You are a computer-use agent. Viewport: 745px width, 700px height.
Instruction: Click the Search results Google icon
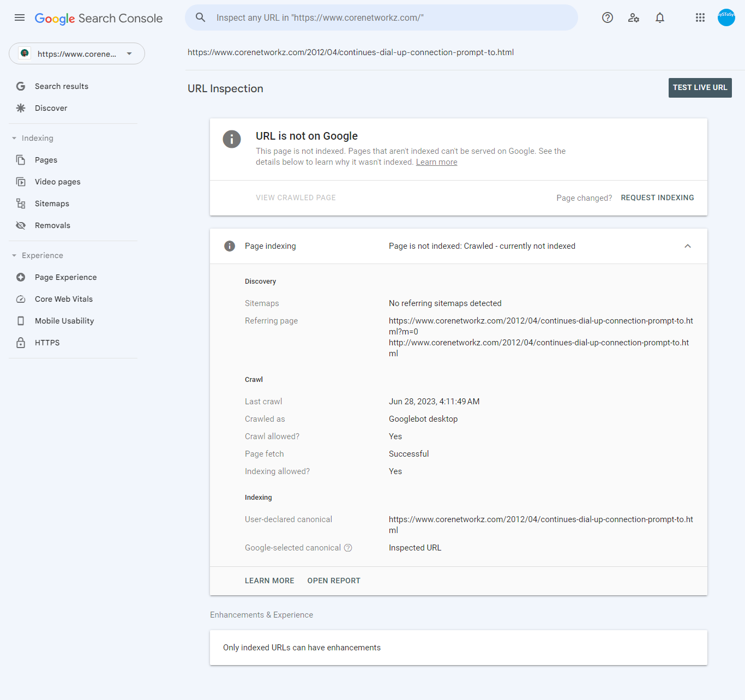pos(21,86)
